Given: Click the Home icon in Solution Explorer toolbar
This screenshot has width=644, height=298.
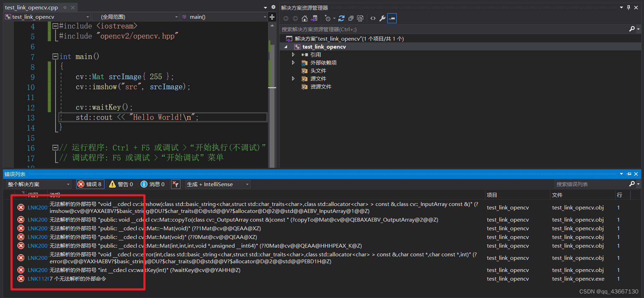Looking at the screenshot, I should [x=305, y=18].
